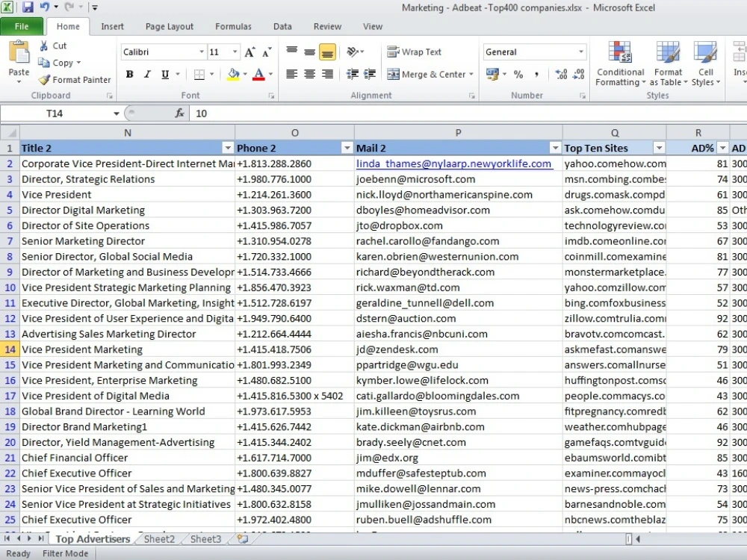The height and width of the screenshot is (560, 747).
Task: Open the File tab
Action: (x=22, y=27)
